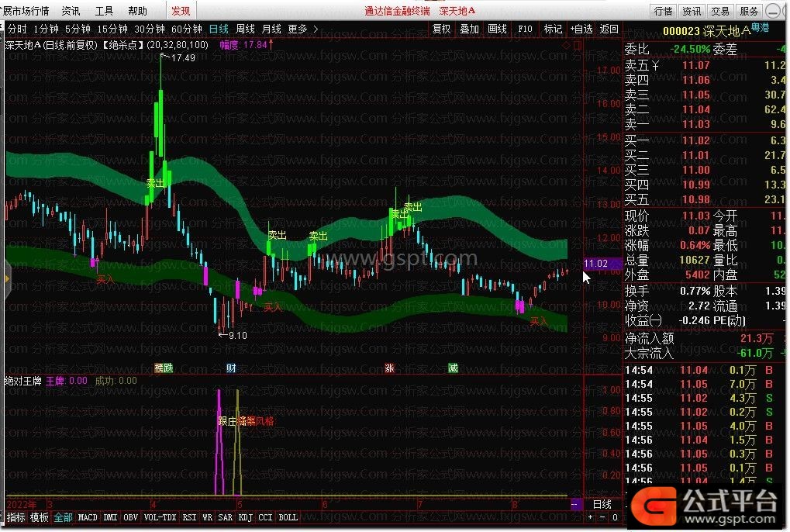Toggle the MACD indicator
This screenshot has height=532, width=790.
[88, 517]
